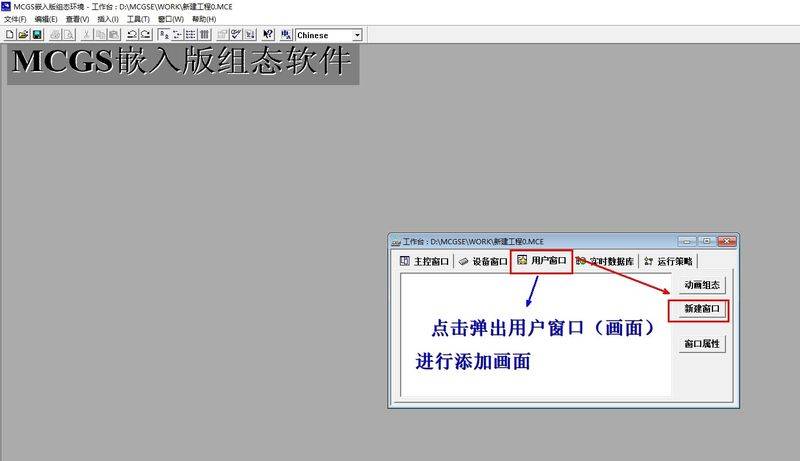The width and height of the screenshot is (800, 461).
Task: Click the download project toolbar icon
Action: pyautogui.click(x=249, y=35)
